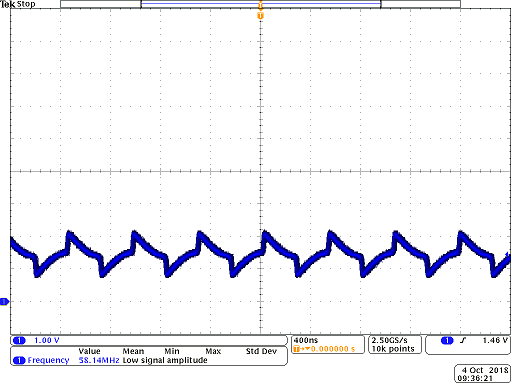Viewport: 512px width, 384px height.
Task: Click the orange trigger position marker at top
Action: [260, 16]
